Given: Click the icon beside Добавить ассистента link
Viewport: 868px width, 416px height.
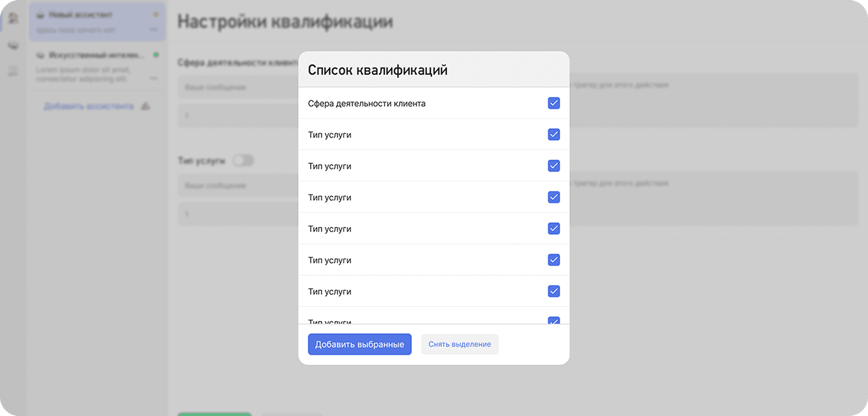Looking at the screenshot, I should [x=145, y=106].
